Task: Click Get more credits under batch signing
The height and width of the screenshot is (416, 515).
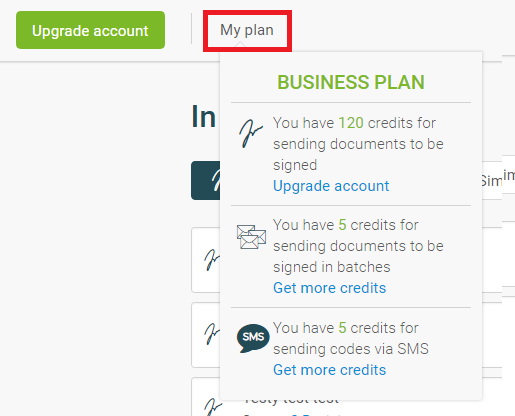Action: pyautogui.click(x=329, y=288)
